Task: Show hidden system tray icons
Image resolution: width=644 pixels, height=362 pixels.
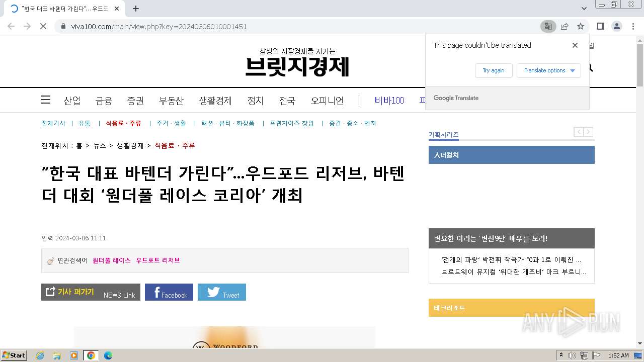Action: coord(561,355)
